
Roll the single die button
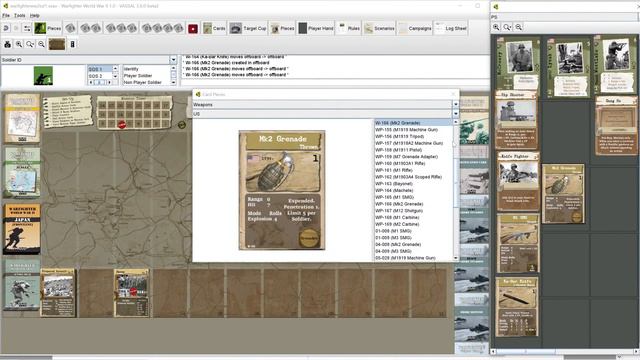[x=70, y=28]
